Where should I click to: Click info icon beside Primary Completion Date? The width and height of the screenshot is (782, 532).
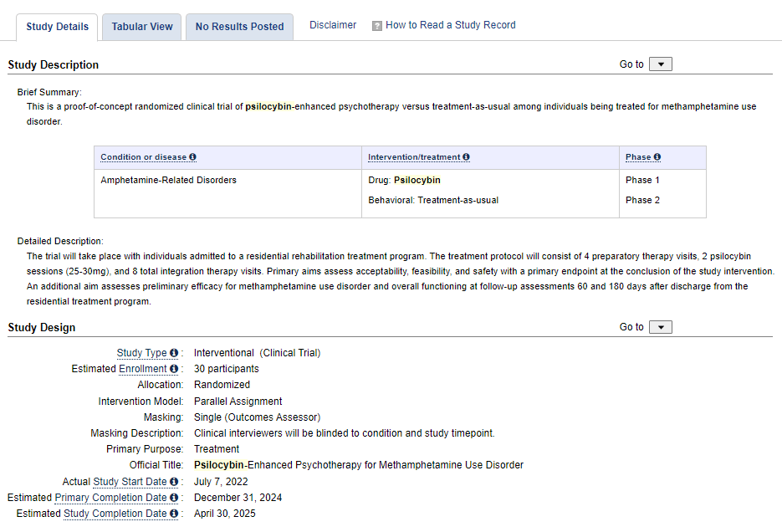tap(174, 498)
